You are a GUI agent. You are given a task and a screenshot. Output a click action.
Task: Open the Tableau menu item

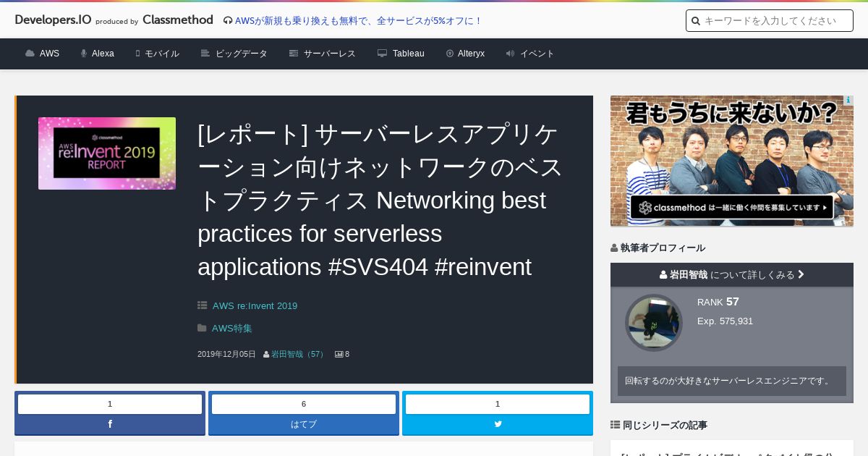pyautogui.click(x=409, y=54)
